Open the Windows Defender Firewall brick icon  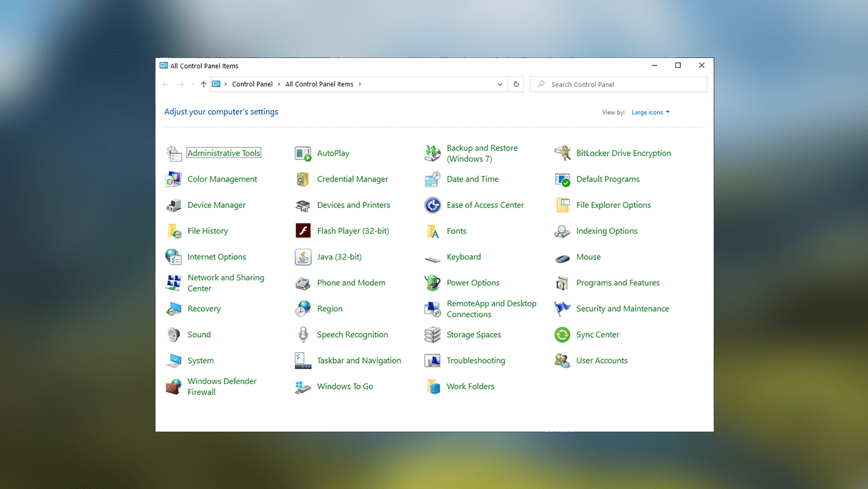point(173,387)
